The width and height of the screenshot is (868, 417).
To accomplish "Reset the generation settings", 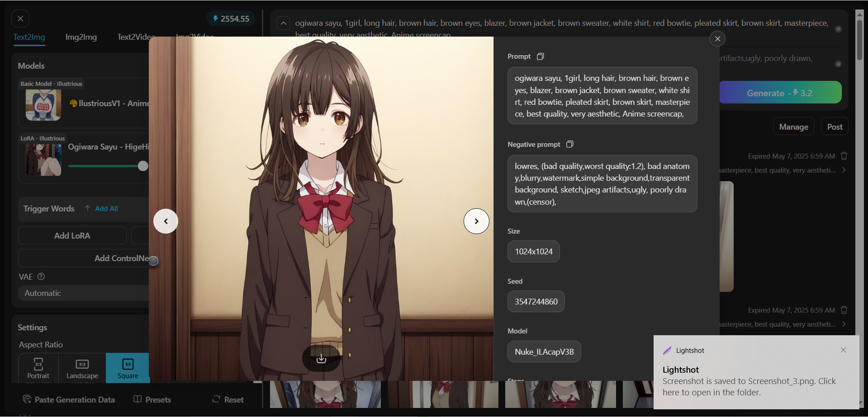I will coord(228,399).
